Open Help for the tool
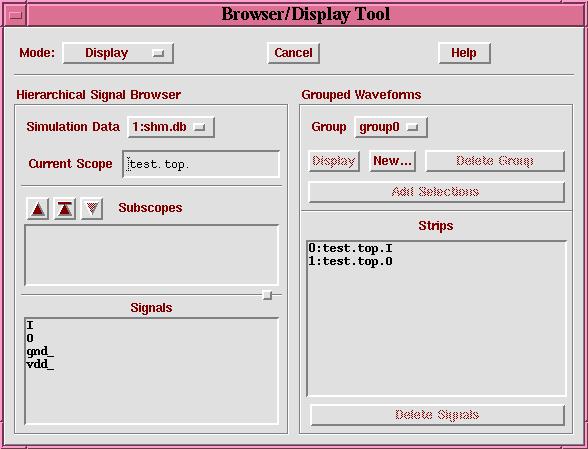 [x=464, y=53]
